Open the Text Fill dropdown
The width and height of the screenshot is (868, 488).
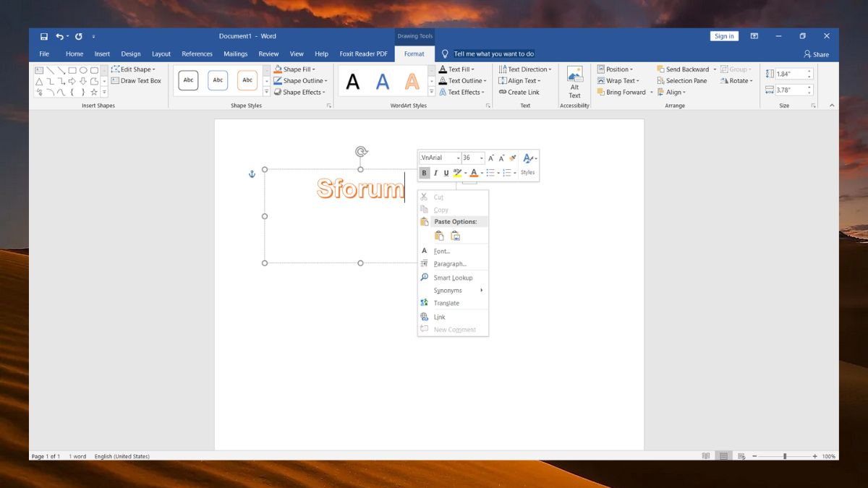[x=457, y=69]
